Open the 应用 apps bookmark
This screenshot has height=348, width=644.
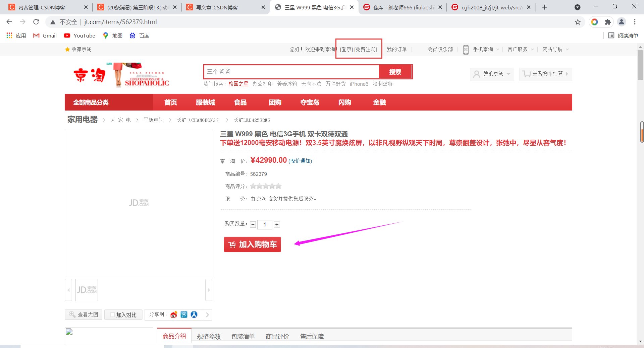coord(16,36)
